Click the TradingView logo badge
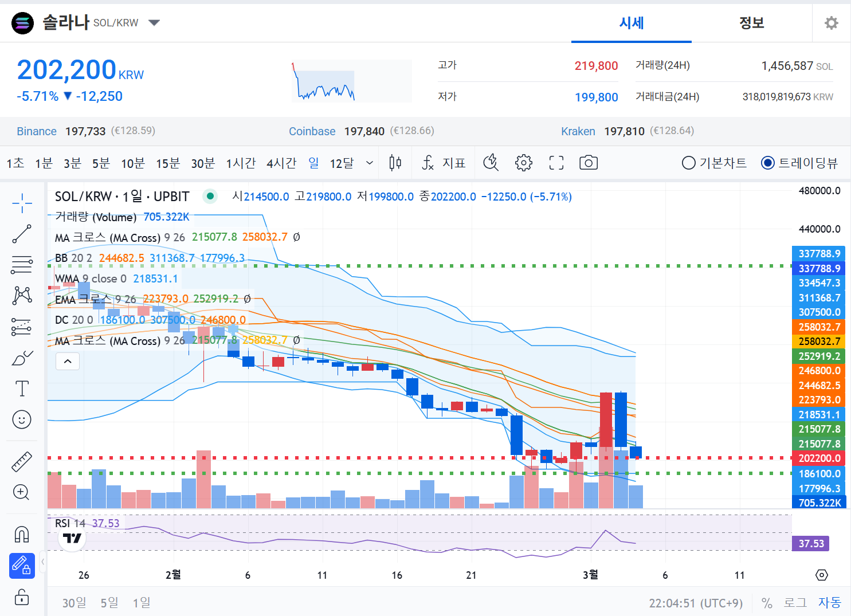This screenshot has width=851, height=616. (72, 538)
